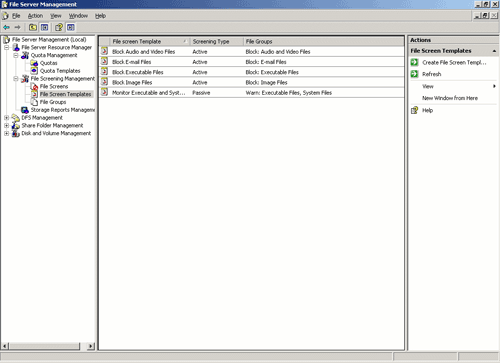Click the Help icon in Actions pane

tap(414, 110)
